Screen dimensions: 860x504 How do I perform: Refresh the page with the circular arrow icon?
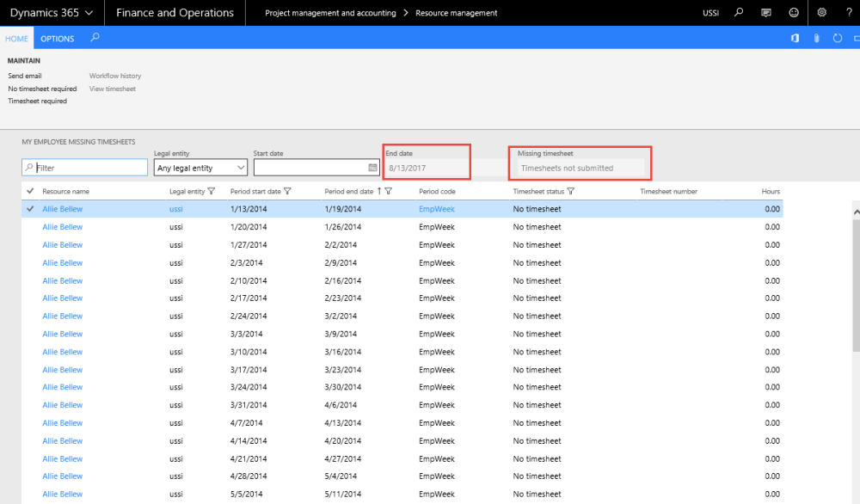838,39
